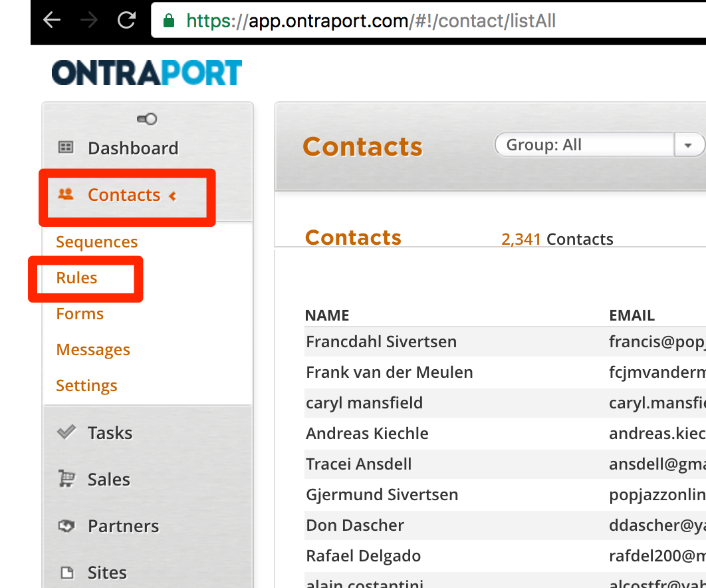Select contact Gjermund Sivertsen
The height and width of the screenshot is (588, 706).
click(x=382, y=495)
